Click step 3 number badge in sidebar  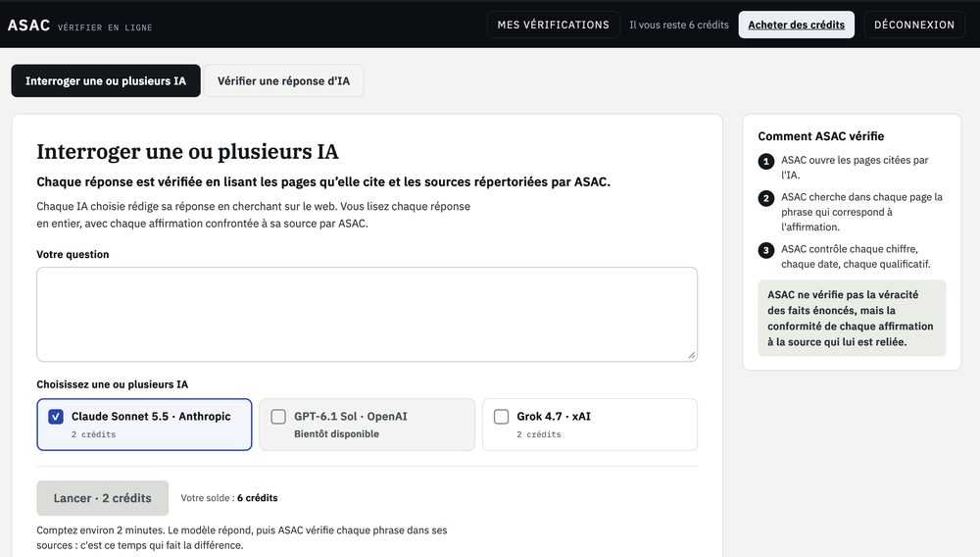(x=766, y=251)
